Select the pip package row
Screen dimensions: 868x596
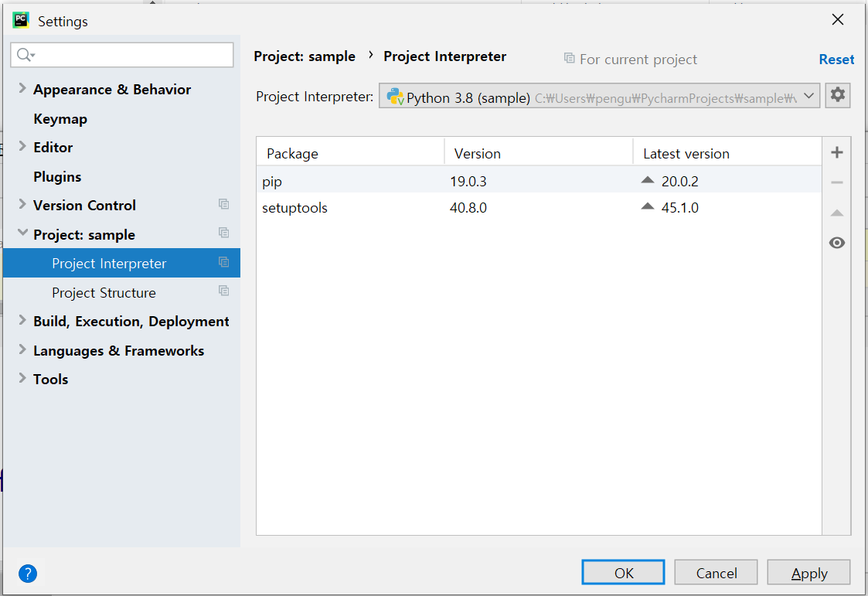pos(539,180)
